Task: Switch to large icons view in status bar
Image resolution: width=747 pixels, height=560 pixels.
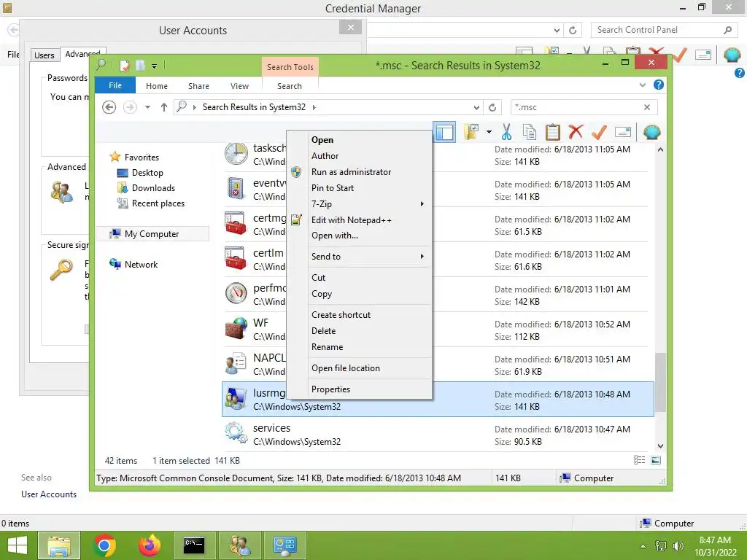Action: coord(656,459)
